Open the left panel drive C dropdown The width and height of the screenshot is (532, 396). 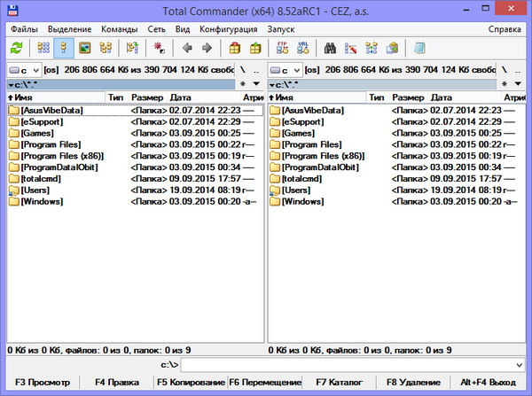[25, 69]
